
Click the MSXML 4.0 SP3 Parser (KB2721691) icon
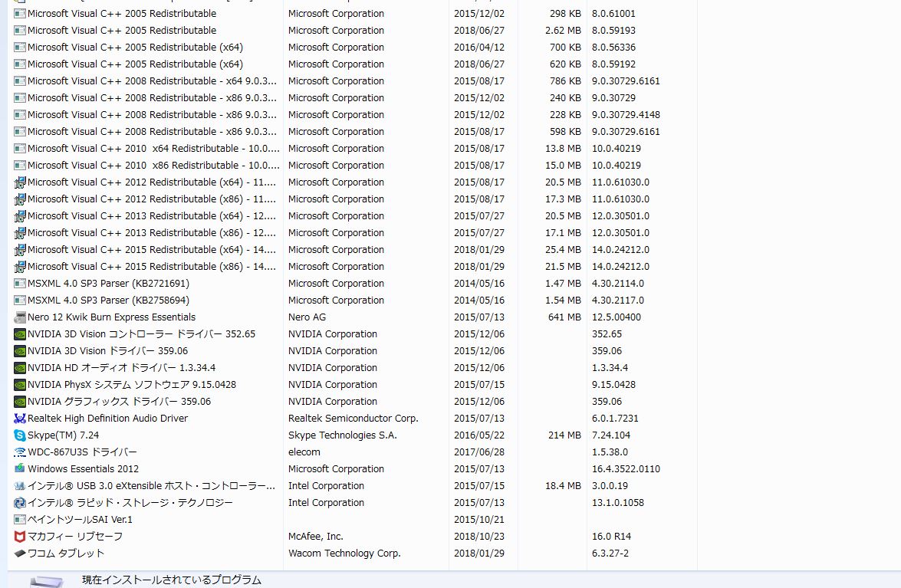click(x=19, y=284)
